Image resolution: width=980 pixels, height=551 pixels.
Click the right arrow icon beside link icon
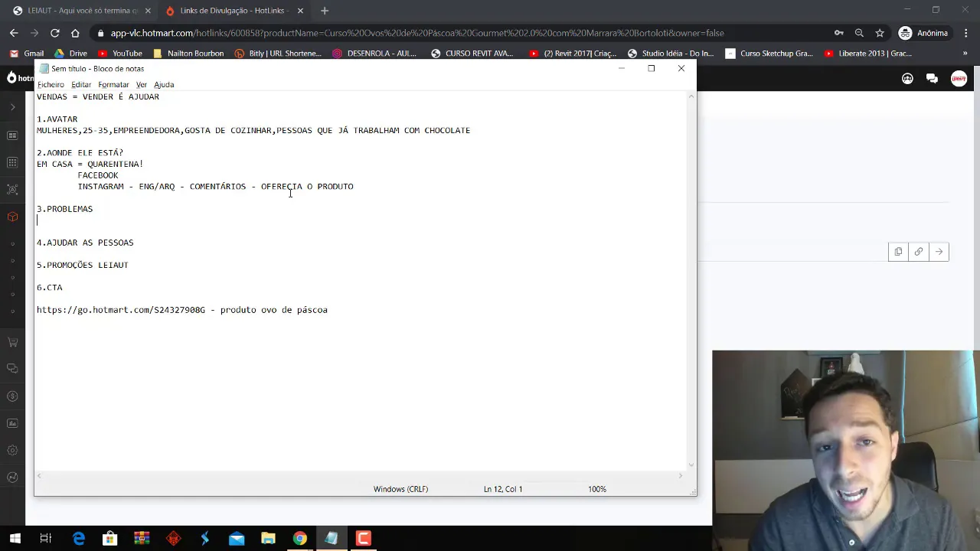[939, 252]
